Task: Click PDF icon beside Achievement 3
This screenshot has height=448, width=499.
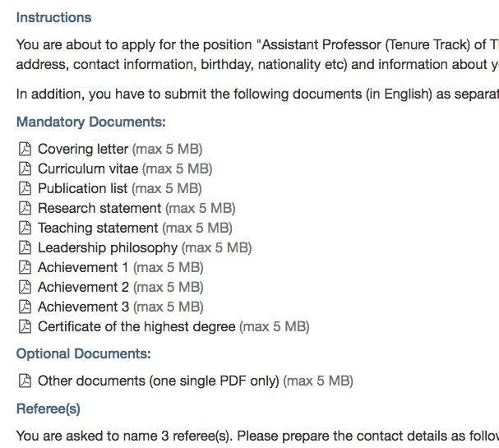Action: click(x=25, y=307)
